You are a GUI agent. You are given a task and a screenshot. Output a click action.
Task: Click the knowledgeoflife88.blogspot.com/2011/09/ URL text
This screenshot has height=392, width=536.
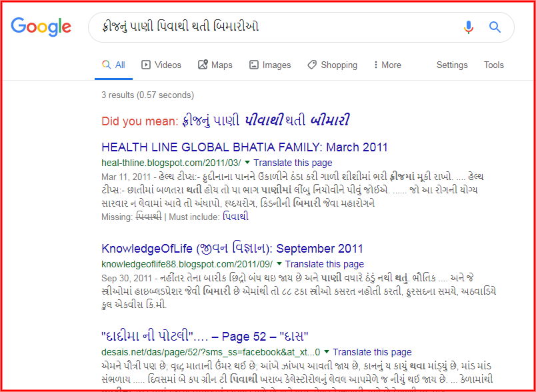(187, 264)
